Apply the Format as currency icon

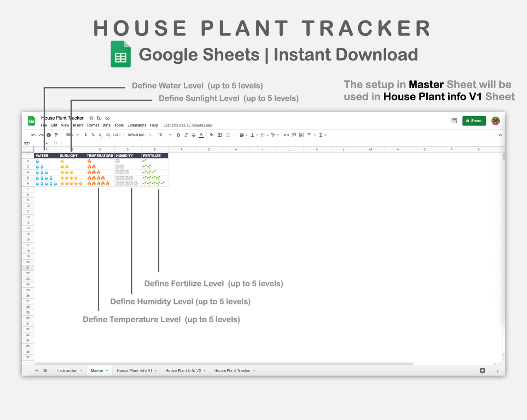pyautogui.click(x=85, y=135)
